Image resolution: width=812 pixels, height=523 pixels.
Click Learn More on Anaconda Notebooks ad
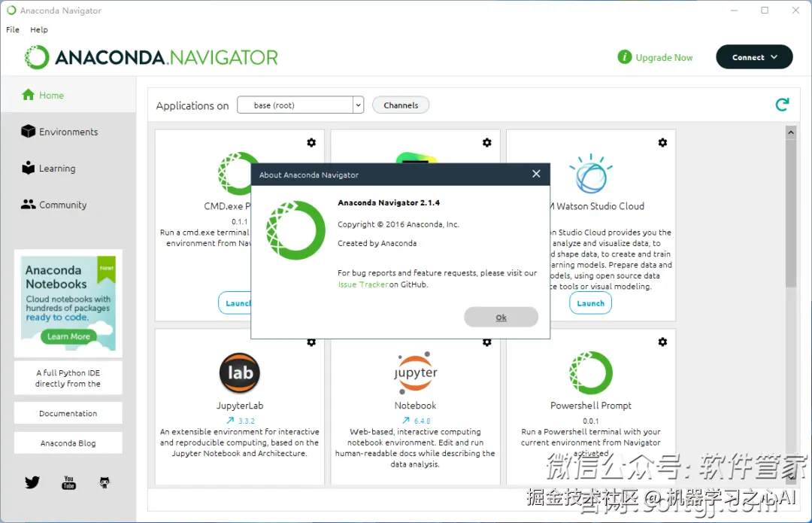click(68, 336)
